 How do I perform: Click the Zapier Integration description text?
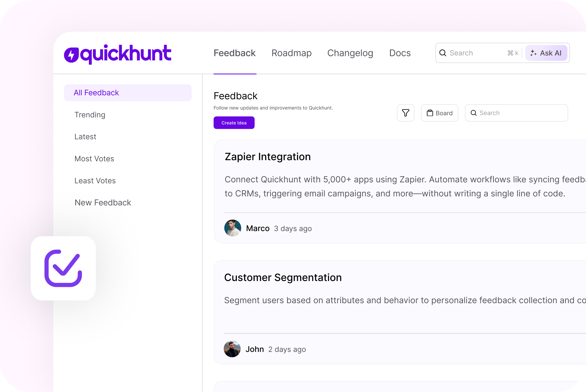tap(405, 186)
